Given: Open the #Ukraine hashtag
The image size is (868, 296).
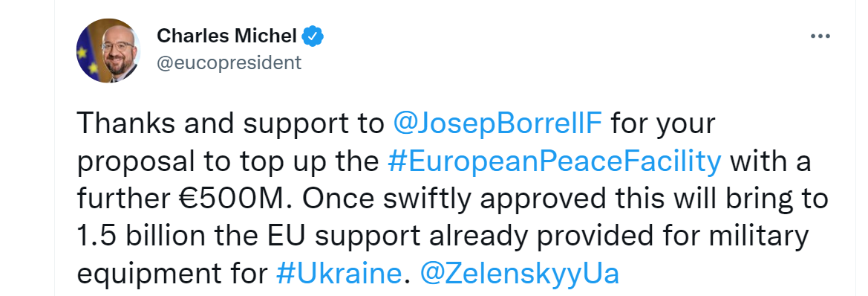Looking at the screenshot, I should coord(339,273).
